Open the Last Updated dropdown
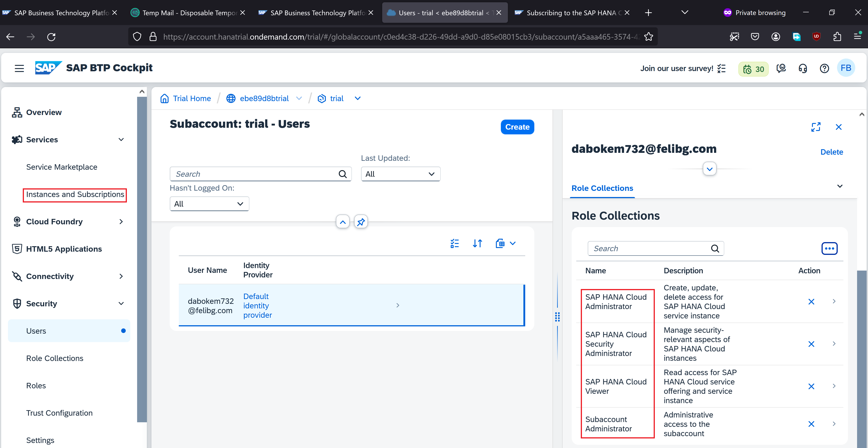 tap(400, 174)
